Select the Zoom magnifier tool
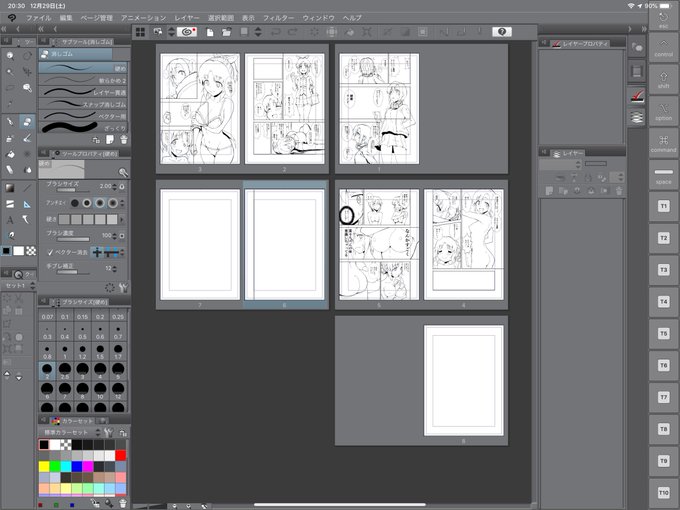The height and width of the screenshot is (510, 680). point(10,56)
